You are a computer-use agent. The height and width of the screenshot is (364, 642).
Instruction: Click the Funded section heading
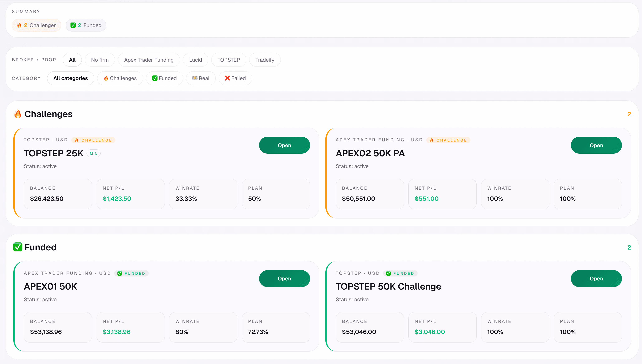coord(40,247)
